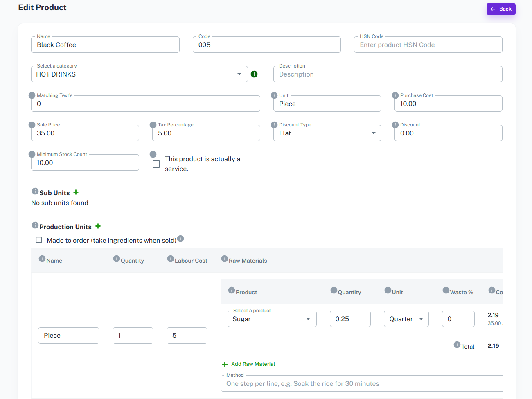Click info icon beside Purchase Cost
532x399 pixels.
pyautogui.click(x=395, y=95)
